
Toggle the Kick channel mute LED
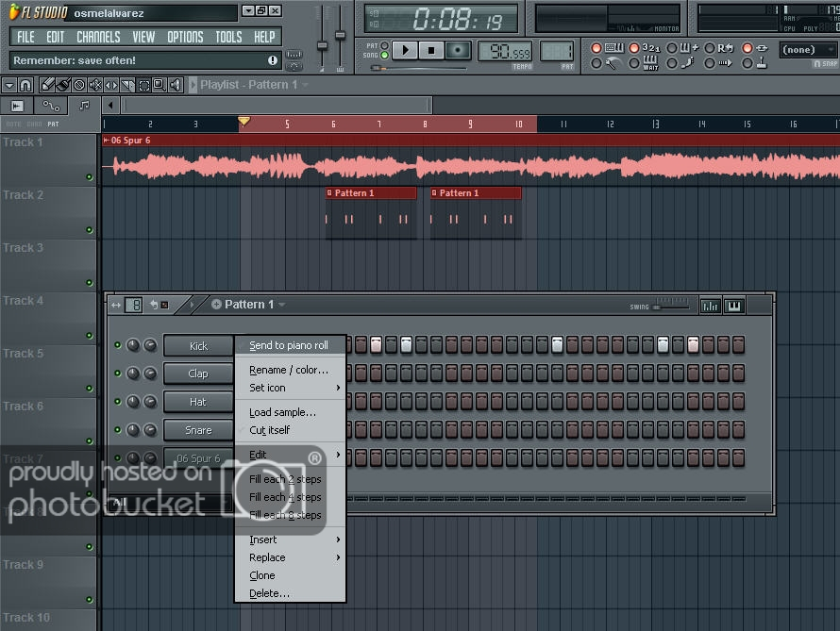(x=118, y=346)
